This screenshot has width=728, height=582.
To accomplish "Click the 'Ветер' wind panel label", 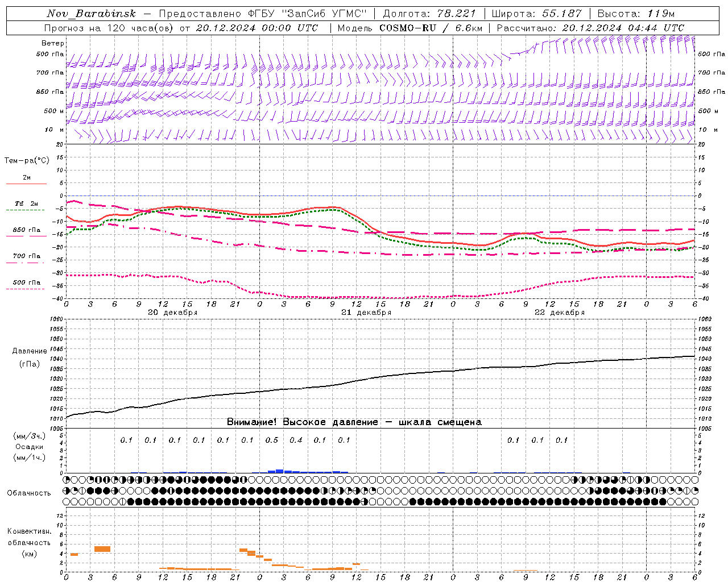I will (52, 43).
